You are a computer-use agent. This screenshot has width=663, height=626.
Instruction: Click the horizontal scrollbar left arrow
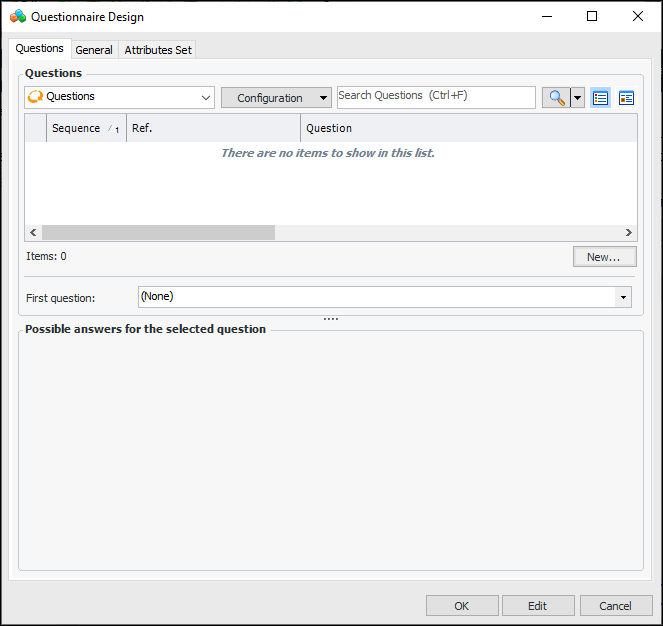tap(33, 232)
